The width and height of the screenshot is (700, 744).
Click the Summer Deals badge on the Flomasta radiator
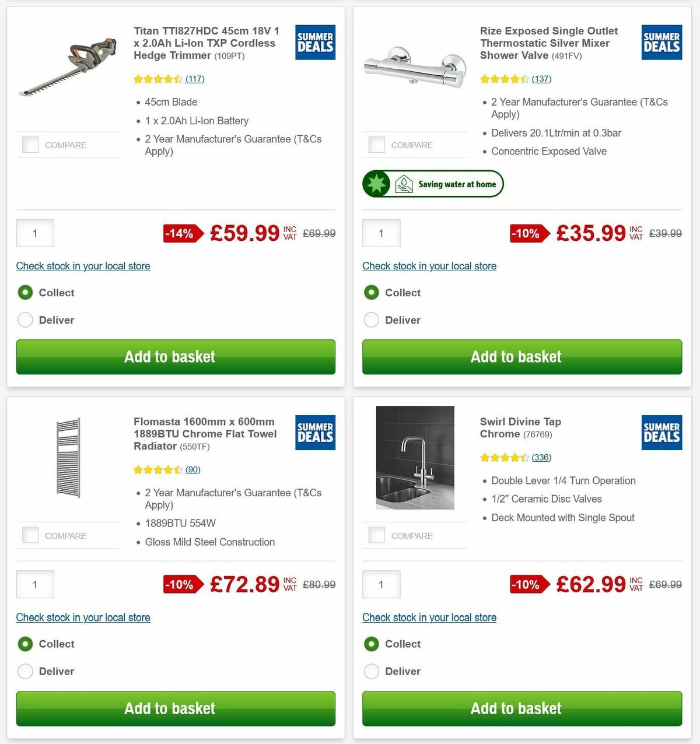[x=315, y=433]
